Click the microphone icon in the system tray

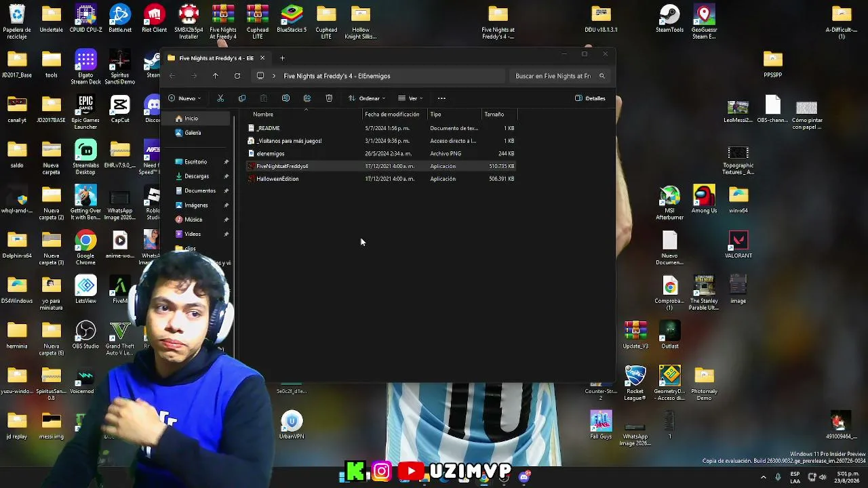[x=778, y=477]
